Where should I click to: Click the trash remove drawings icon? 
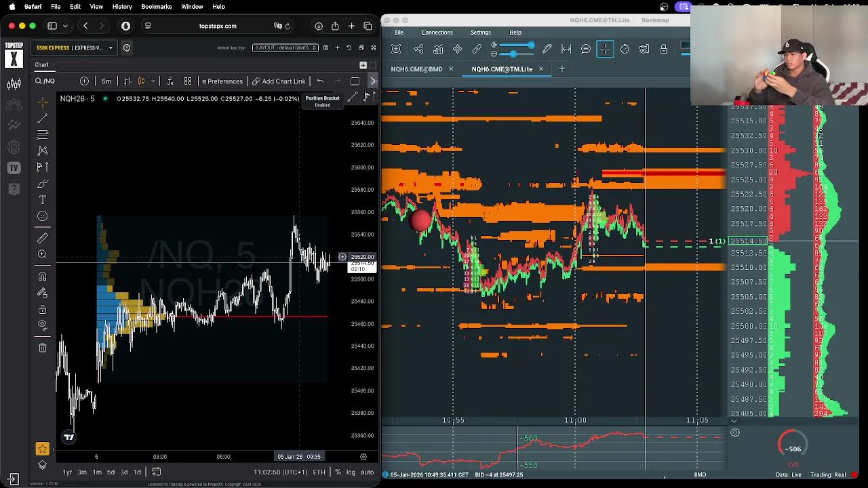43,348
